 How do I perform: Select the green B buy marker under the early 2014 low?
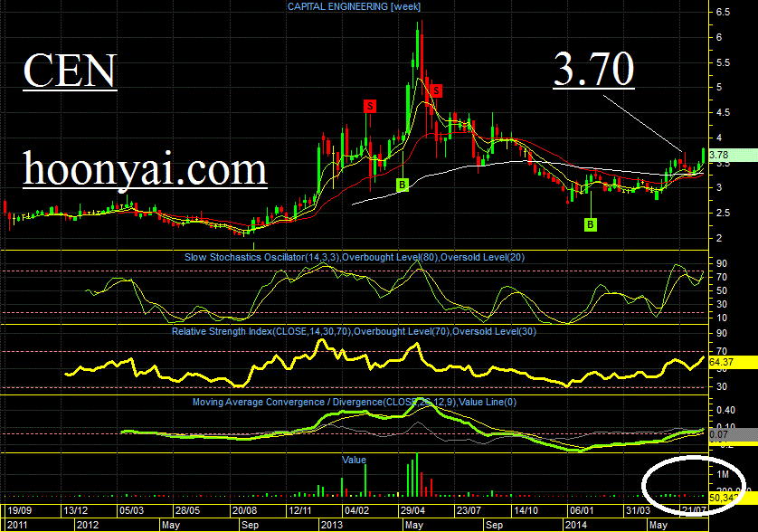[591, 224]
